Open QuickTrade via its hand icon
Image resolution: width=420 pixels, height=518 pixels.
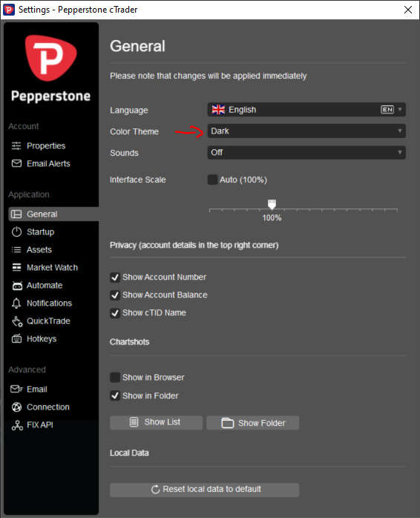click(17, 321)
